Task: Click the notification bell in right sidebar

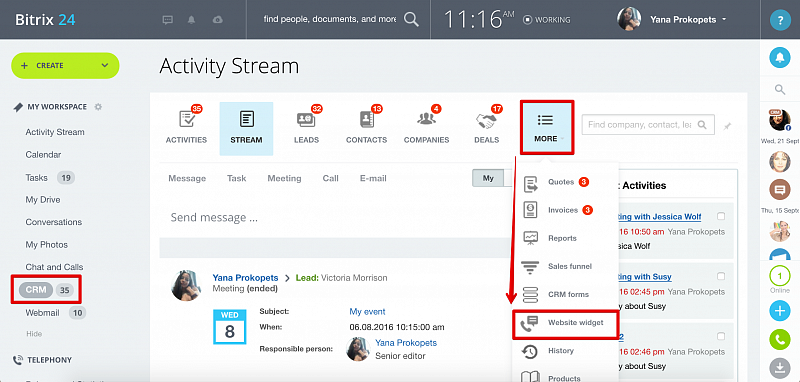Action: pyautogui.click(x=780, y=58)
